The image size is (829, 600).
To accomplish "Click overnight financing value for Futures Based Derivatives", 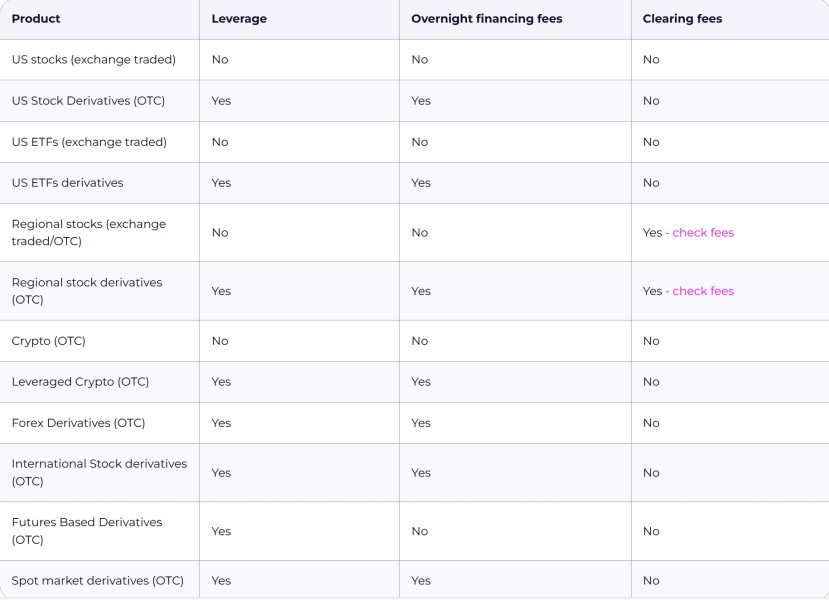I will (420, 531).
